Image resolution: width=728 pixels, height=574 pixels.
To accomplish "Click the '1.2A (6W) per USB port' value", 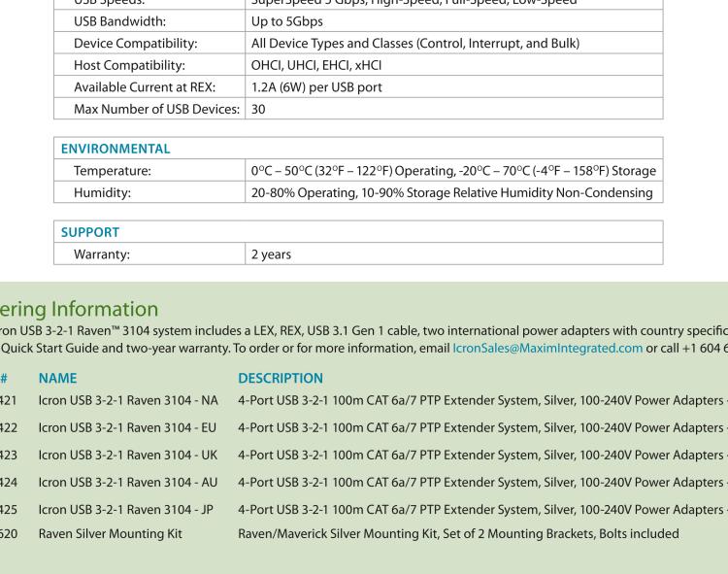I will tap(316, 87).
